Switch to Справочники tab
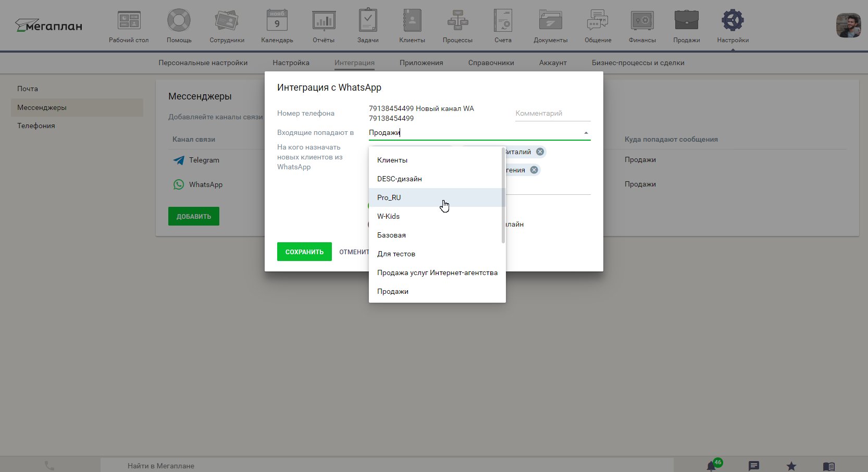 pos(491,63)
